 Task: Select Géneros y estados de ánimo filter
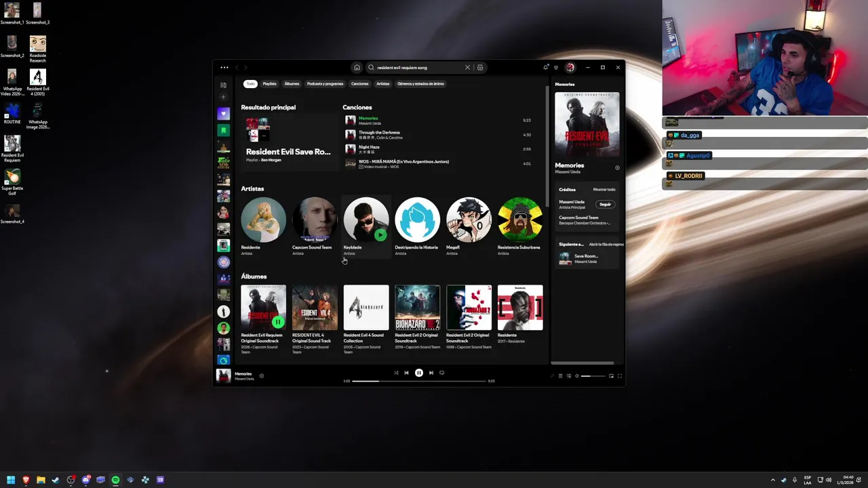pos(420,84)
